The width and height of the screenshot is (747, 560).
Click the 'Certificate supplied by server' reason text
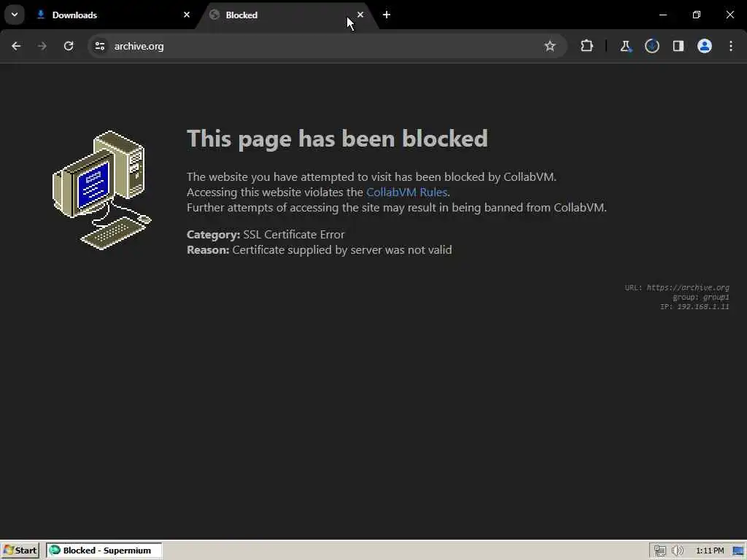tap(342, 249)
